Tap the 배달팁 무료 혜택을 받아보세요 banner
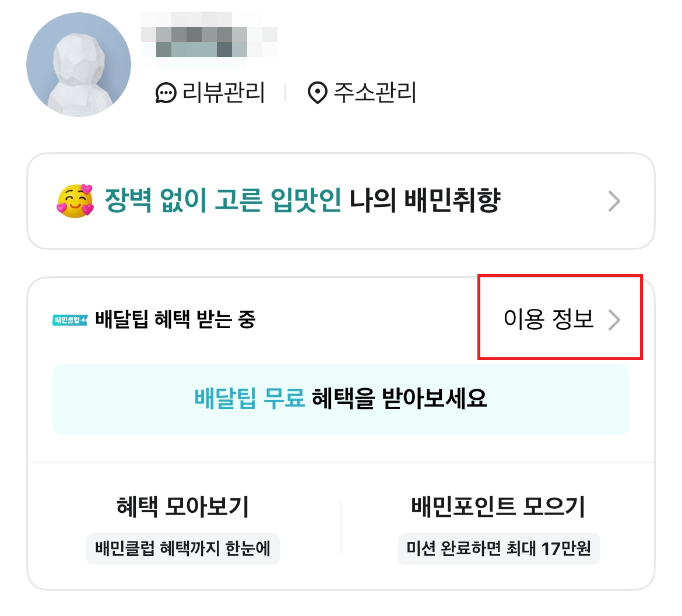 [x=341, y=399]
